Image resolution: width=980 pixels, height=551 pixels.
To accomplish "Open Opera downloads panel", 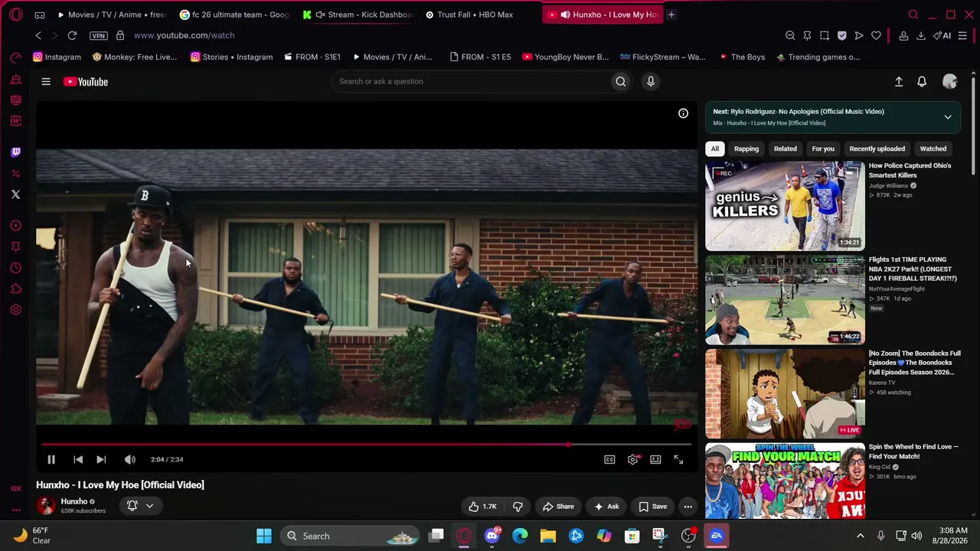I will [x=921, y=35].
